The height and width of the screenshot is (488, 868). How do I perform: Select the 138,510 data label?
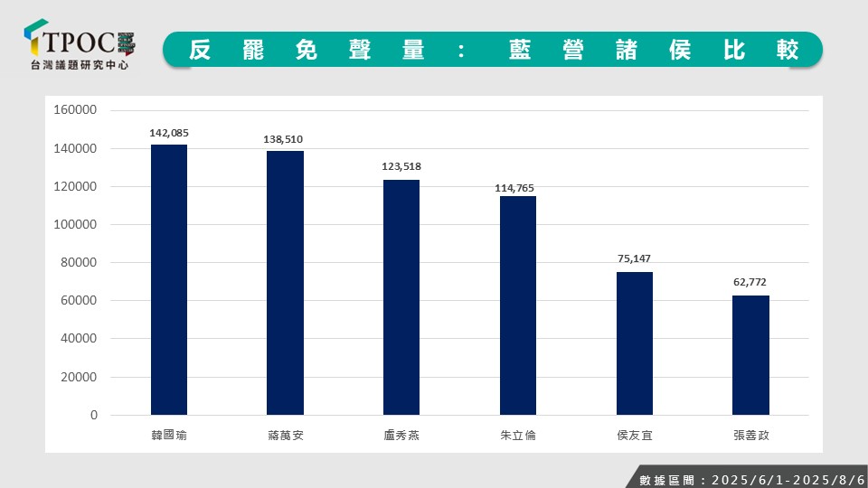coord(285,139)
